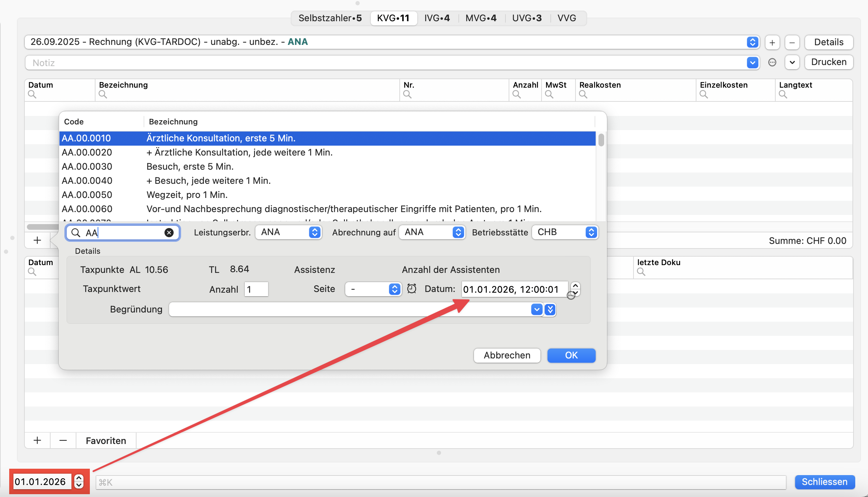The height and width of the screenshot is (497, 868).
Task: Click the double-chevron icon beside Begründung
Action: (x=550, y=310)
